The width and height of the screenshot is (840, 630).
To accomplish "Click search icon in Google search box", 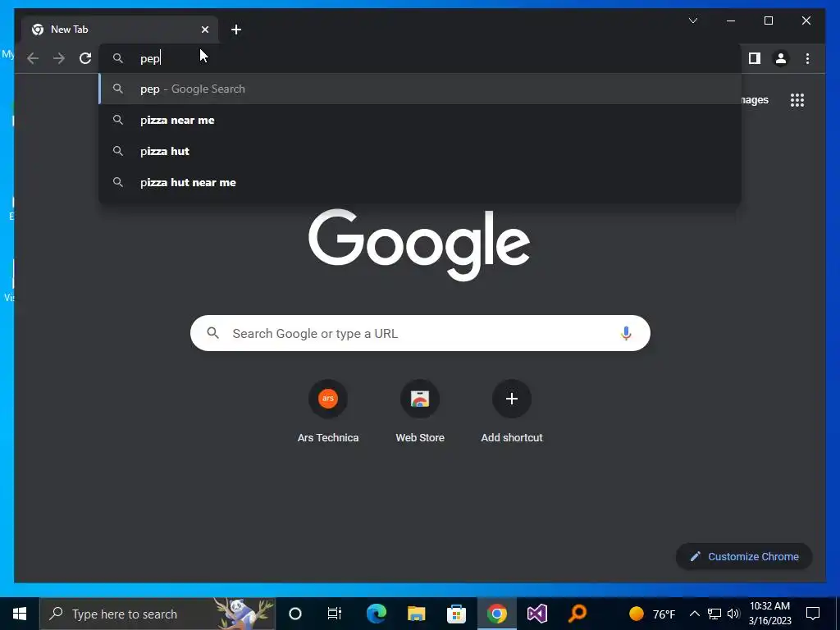I will (x=212, y=333).
